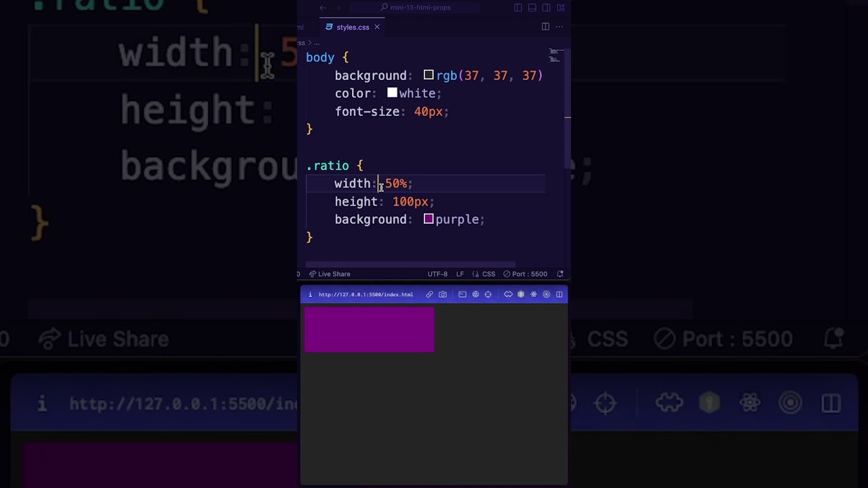Click the body selector text

point(320,58)
